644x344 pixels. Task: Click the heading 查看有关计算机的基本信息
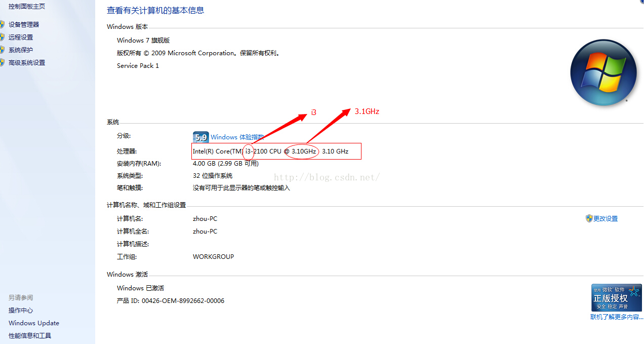click(155, 10)
